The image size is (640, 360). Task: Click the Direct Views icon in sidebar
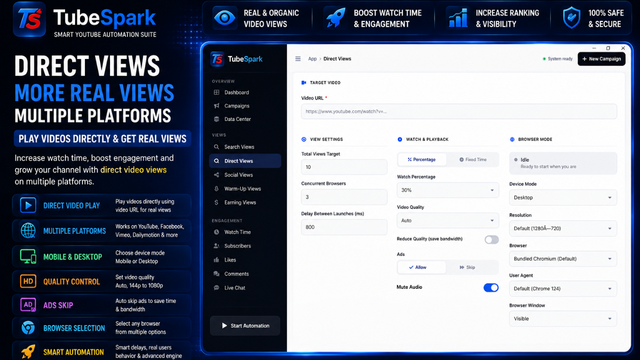(216, 161)
